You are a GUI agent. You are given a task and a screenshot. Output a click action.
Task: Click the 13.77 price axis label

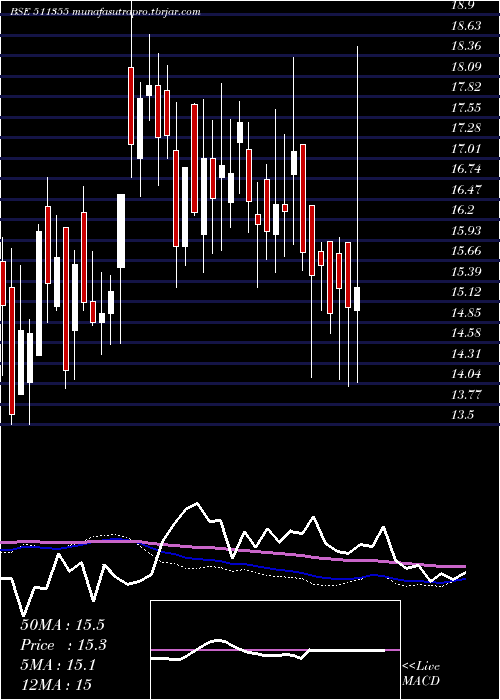466,395
